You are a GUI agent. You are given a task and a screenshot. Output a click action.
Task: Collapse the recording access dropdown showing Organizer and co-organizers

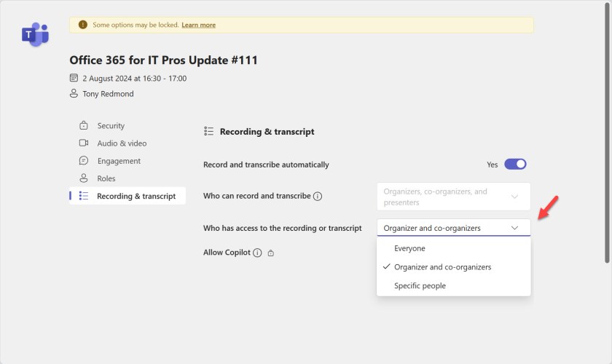[453, 228]
